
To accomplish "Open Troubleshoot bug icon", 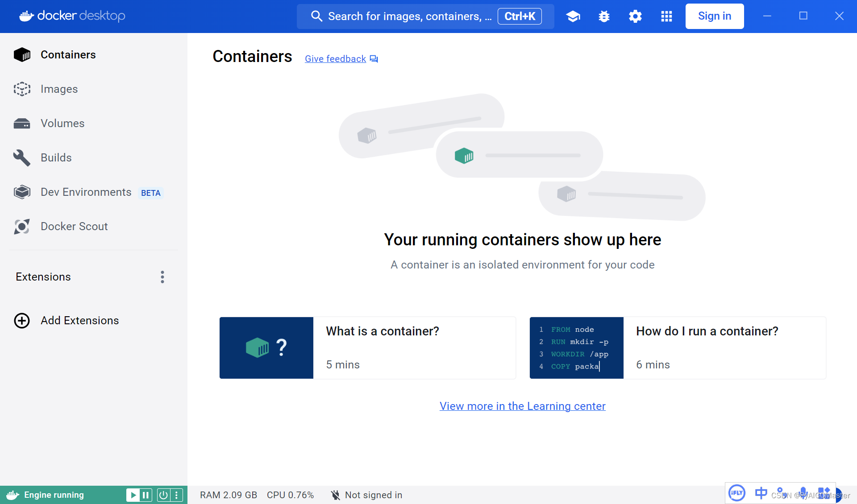I will coord(604,17).
